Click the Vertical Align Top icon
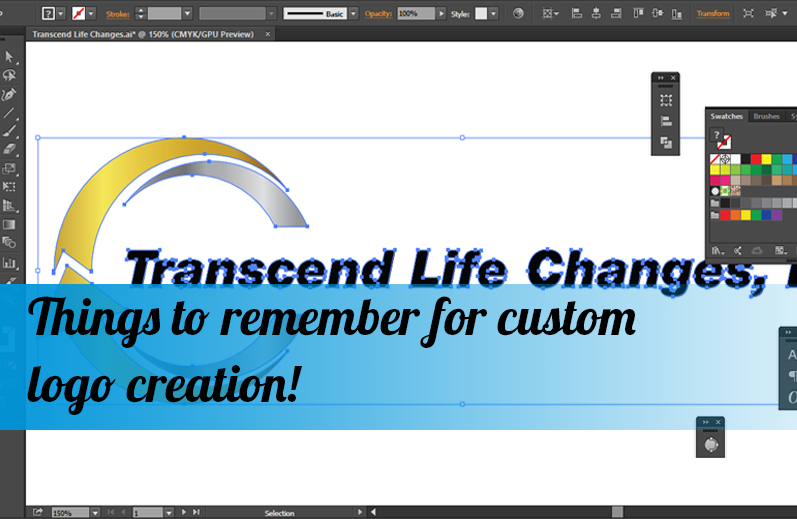The image size is (797, 519). point(638,14)
